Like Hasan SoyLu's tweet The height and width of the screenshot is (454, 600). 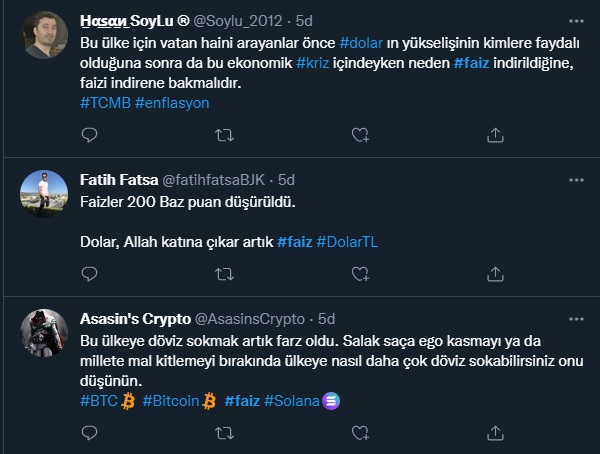pos(359,133)
